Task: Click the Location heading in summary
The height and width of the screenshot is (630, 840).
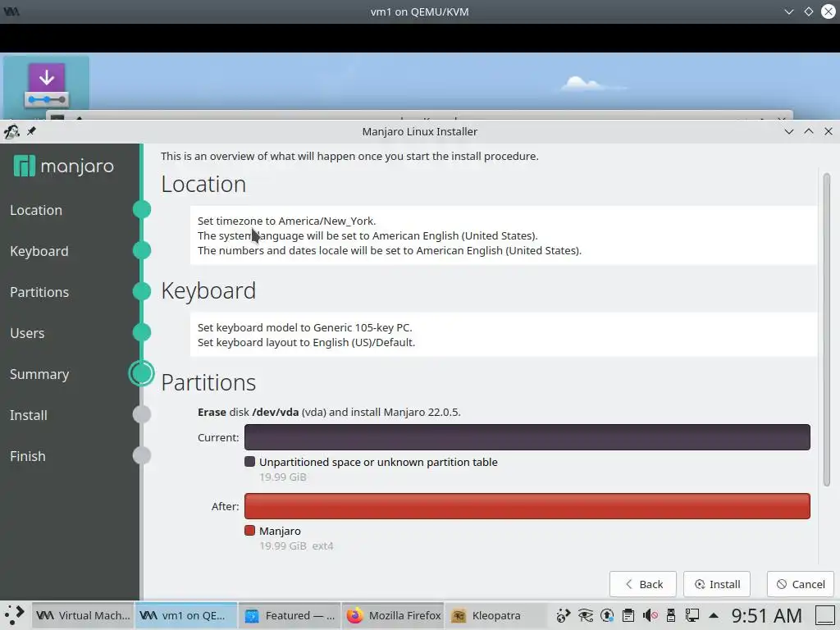Action: point(203,185)
